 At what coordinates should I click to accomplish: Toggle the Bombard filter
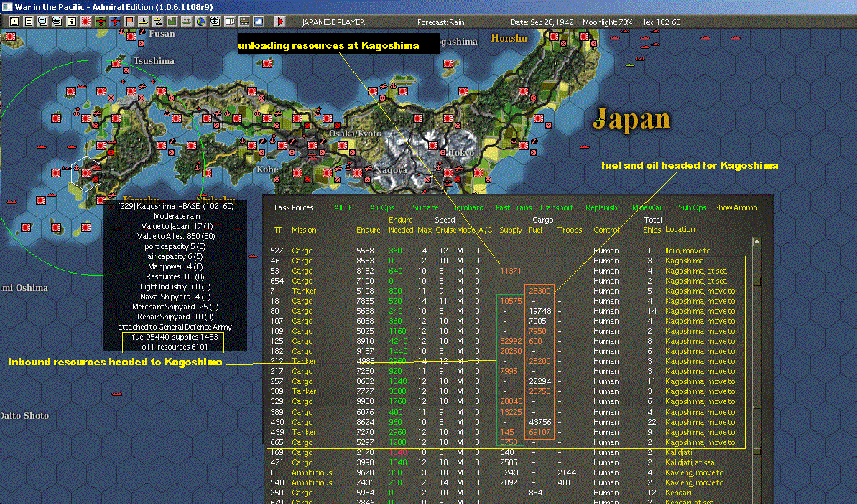tap(468, 207)
